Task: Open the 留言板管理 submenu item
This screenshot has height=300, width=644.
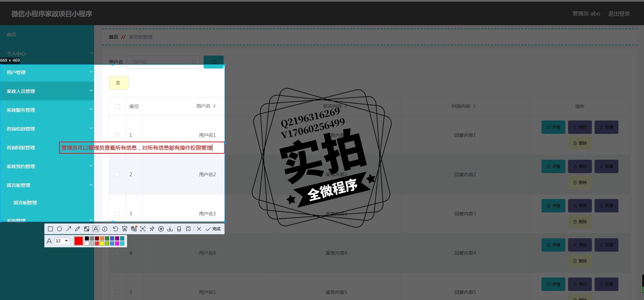Action: point(25,203)
